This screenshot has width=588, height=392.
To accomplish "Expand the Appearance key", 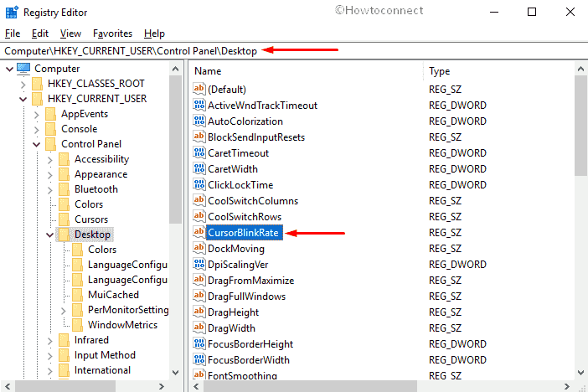I will pyautogui.click(x=50, y=175).
